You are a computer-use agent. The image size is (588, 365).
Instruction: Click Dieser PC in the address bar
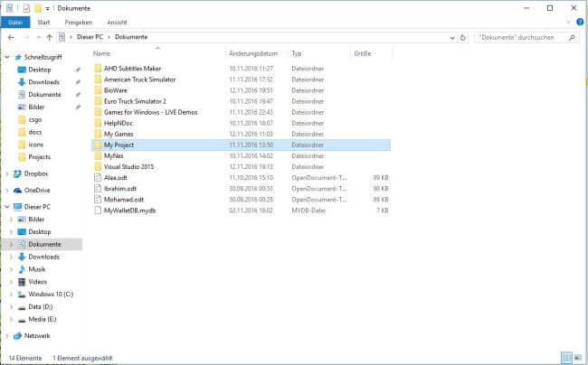tap(90, 37)
